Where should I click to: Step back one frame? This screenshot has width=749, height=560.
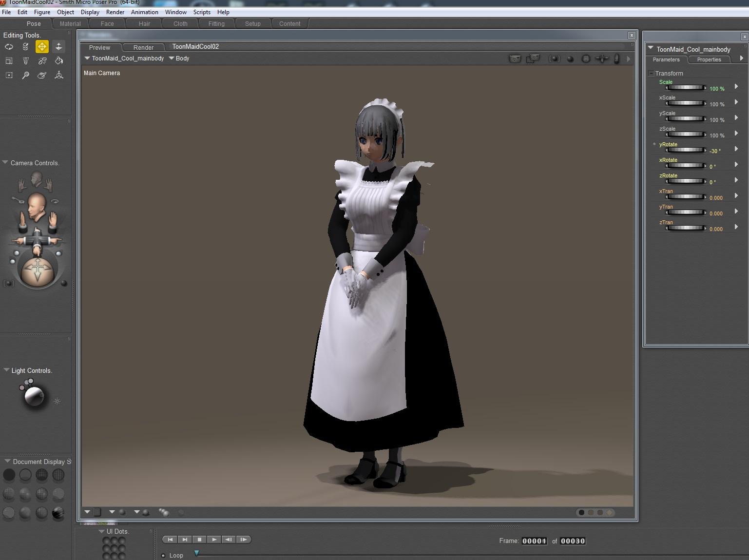click(x=229, y=540)
